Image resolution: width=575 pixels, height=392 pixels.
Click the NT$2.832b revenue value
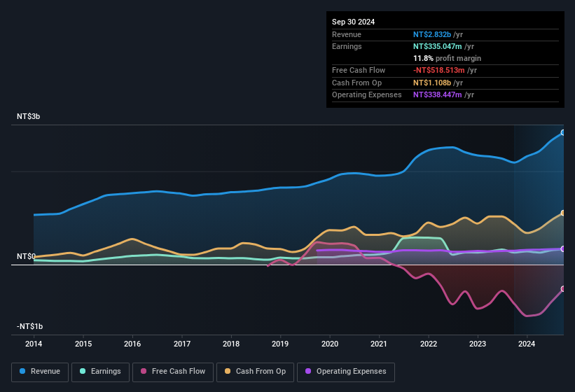[432, 34]
